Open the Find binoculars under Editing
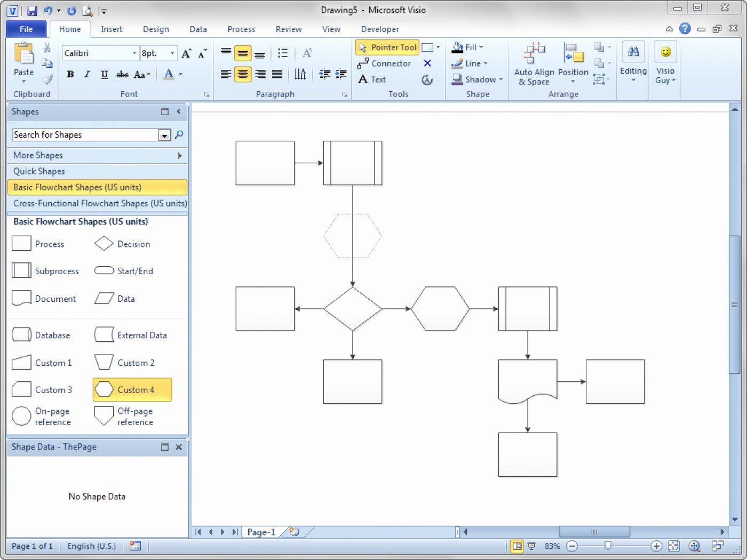The height and width of the screenshot is (560, 747). pos(633,52)
